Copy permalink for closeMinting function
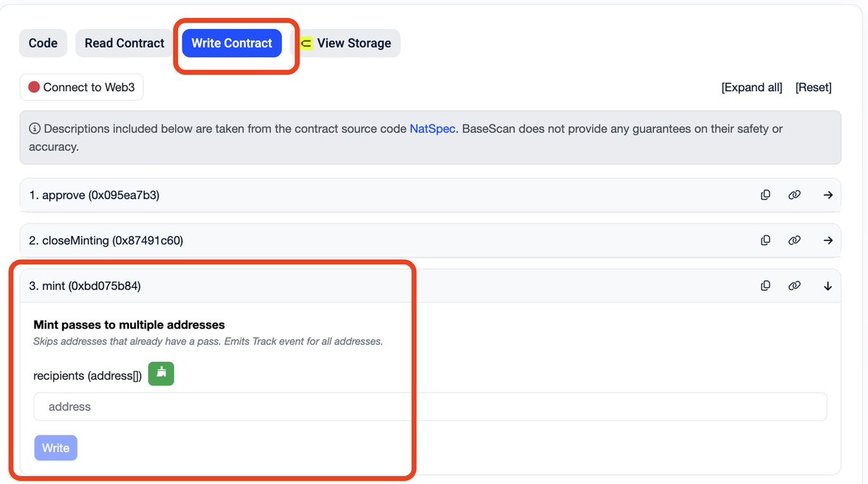The image size is (868, 484). 794,240
